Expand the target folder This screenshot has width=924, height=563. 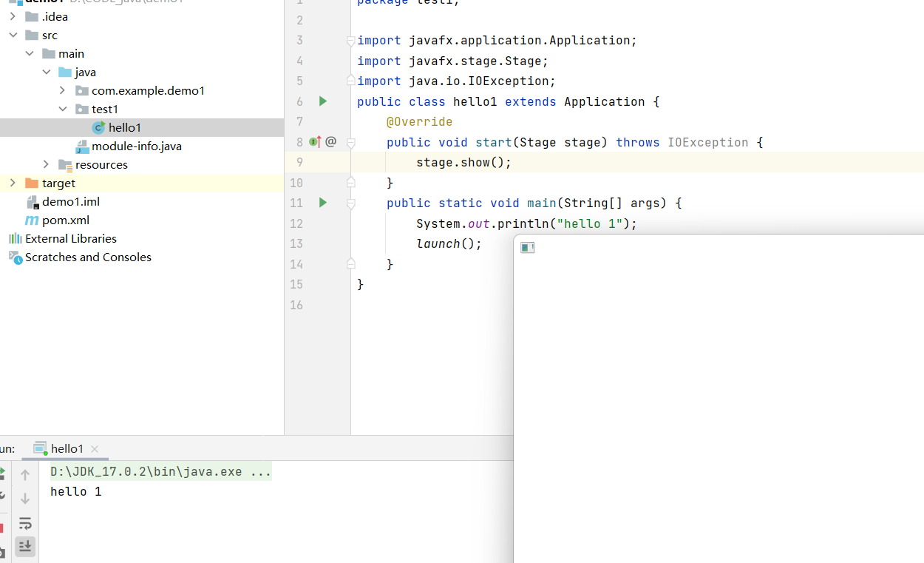coord(13,183)
